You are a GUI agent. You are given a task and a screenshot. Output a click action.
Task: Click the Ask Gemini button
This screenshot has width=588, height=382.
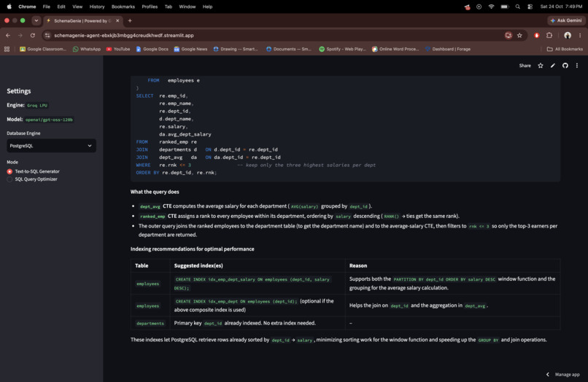[x=566, y=20]
